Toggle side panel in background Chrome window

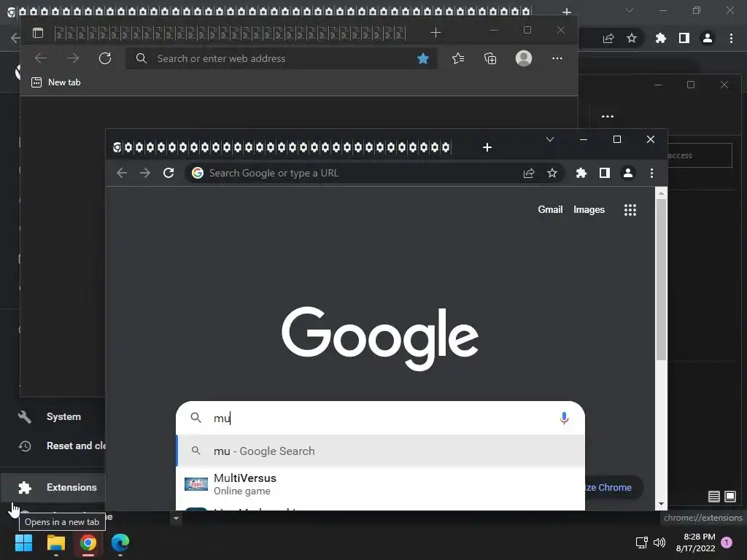(x=684, y=38)
